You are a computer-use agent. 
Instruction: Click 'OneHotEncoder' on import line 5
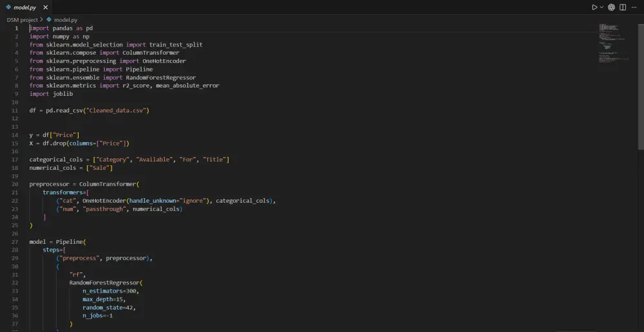[164, 61]
